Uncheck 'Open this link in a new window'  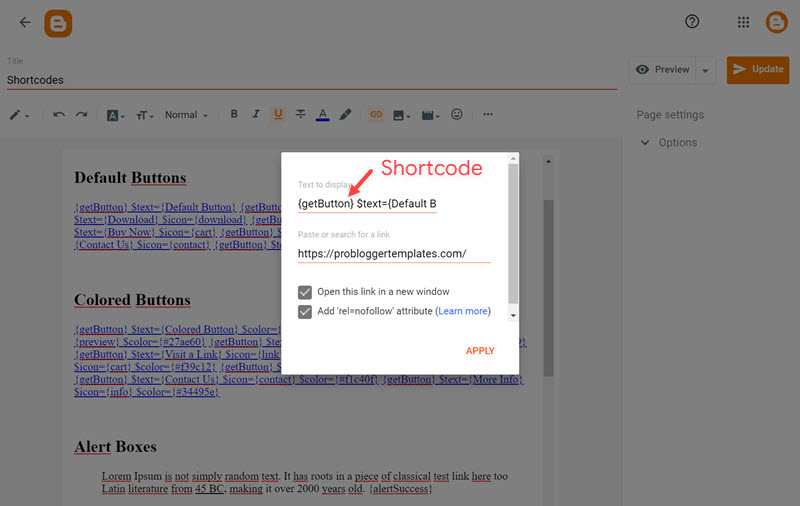pos(305,292)
